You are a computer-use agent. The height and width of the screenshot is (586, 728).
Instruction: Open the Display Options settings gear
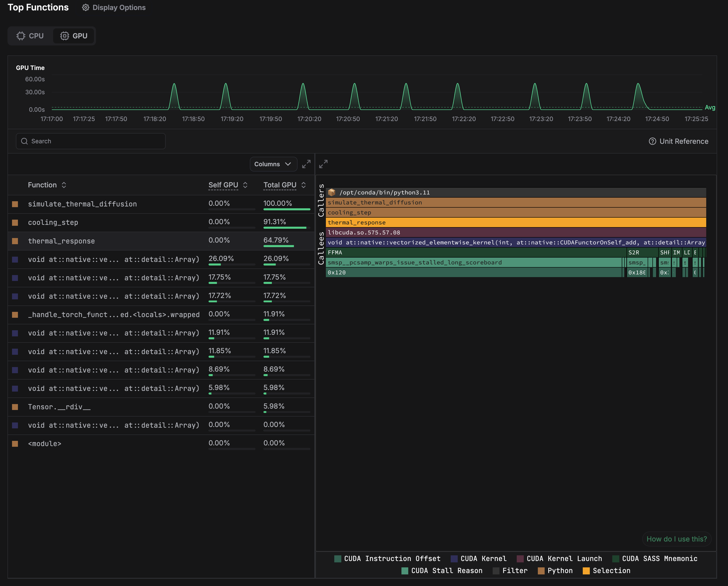pyautogui.click(x=85, y=7)
